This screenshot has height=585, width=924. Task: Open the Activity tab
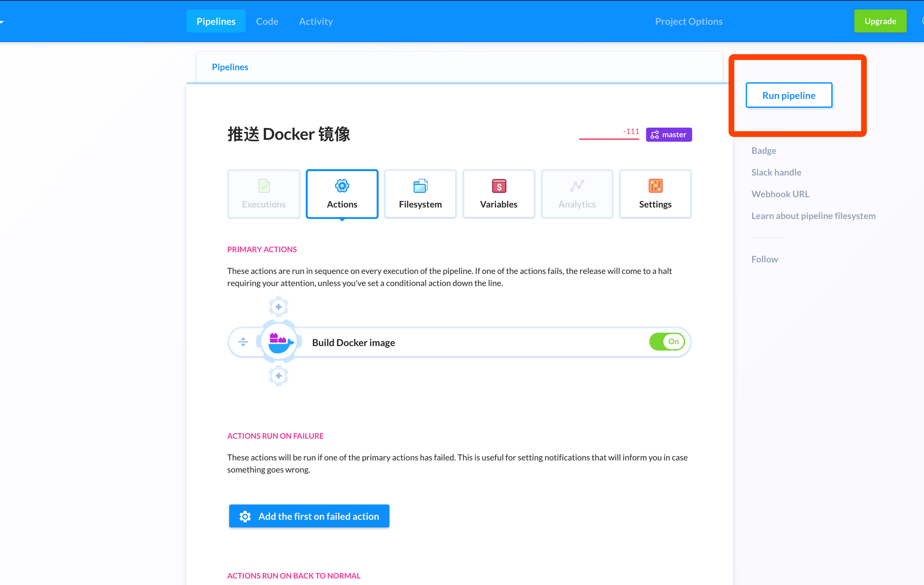click(x=316, y=21)
